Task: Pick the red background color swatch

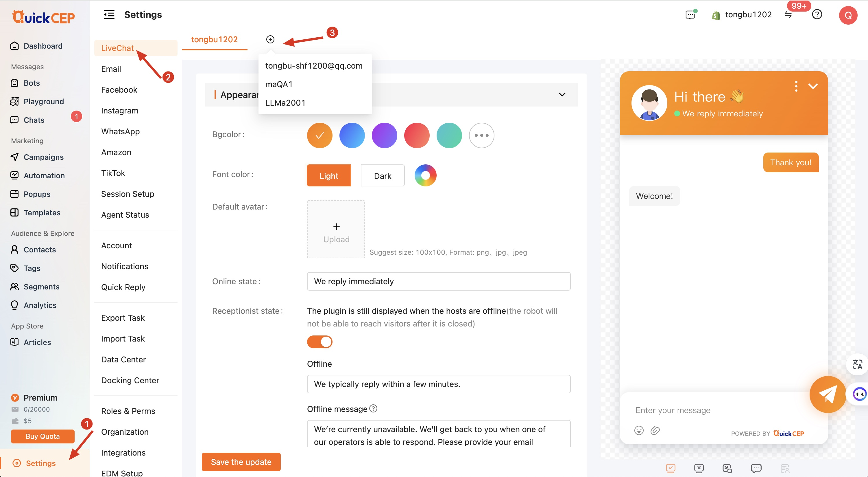Action: click(x=417, y=135)
